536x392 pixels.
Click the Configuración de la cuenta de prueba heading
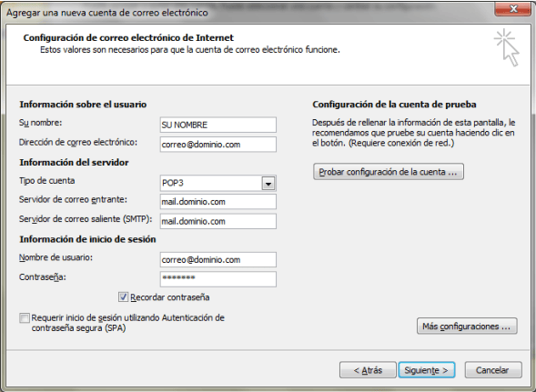[x=394, y=105]
